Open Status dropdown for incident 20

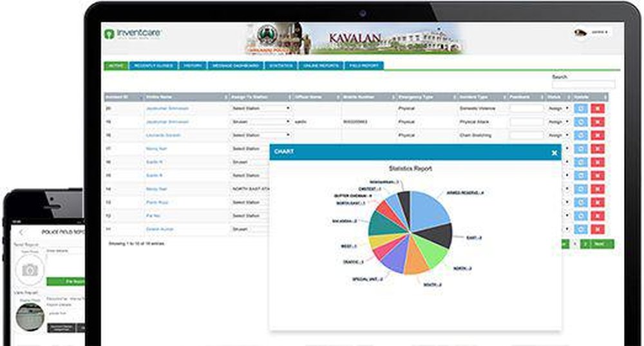(x=558, y=108)
